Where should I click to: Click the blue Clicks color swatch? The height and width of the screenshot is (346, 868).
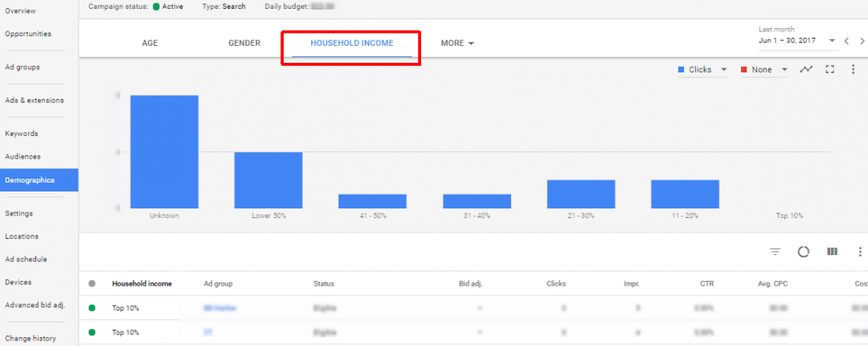[682, 70]
